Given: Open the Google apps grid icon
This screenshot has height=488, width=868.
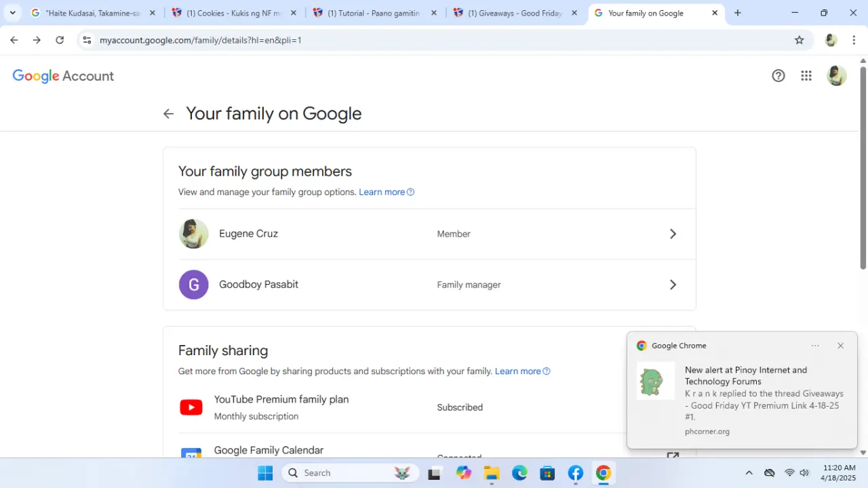Looking at the screenshot, I should pos(806,76).
